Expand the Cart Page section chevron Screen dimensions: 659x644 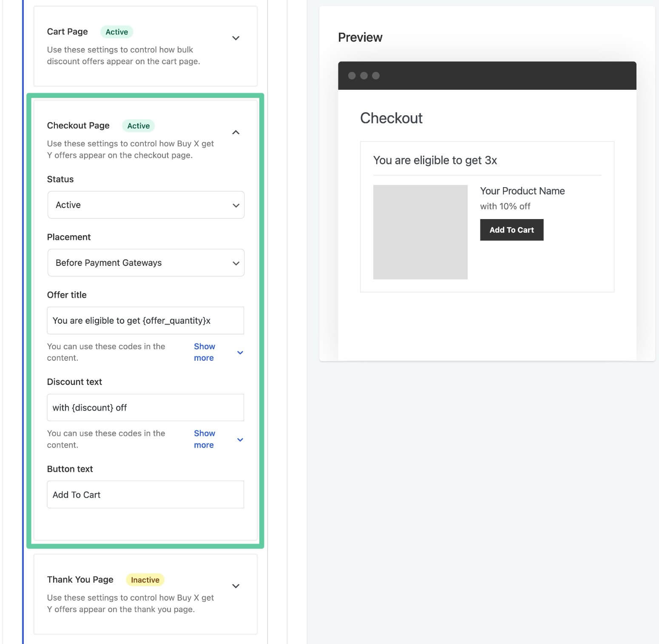coord(236,38)
